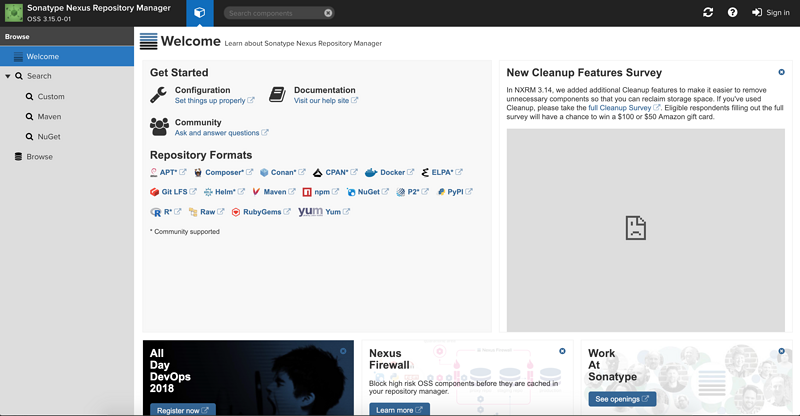Image resolution: width=800 pixels, height=416 pixels.
Task: Open the Maven format link
Action: click(x=279, y=192)
